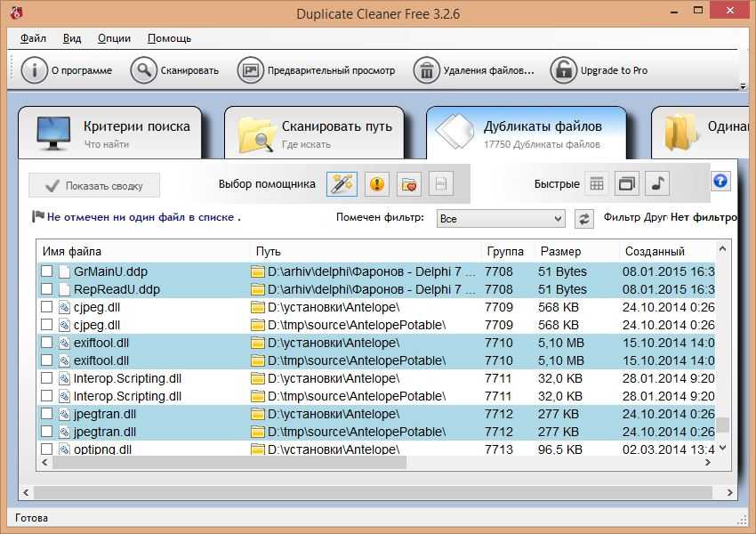Click the Upgrade to Pro lock icon
This screenshot has height=534, width=756.
coord(563,70)
